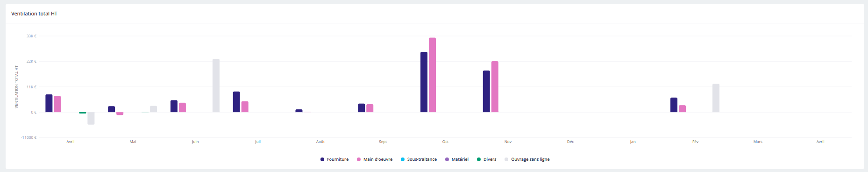This screenshot has height=172, width=868.
Task: Select the dark blue February bar
Action: (674, 105)
